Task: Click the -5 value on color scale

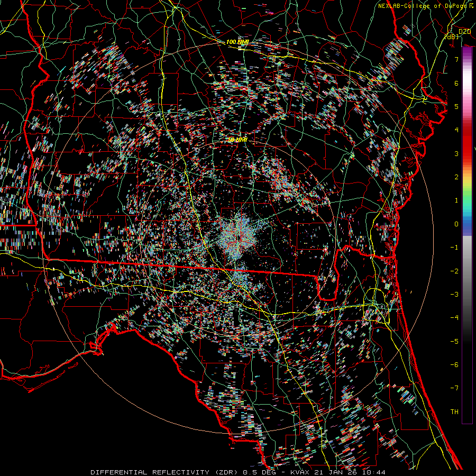Action: [x=454, y=342]
